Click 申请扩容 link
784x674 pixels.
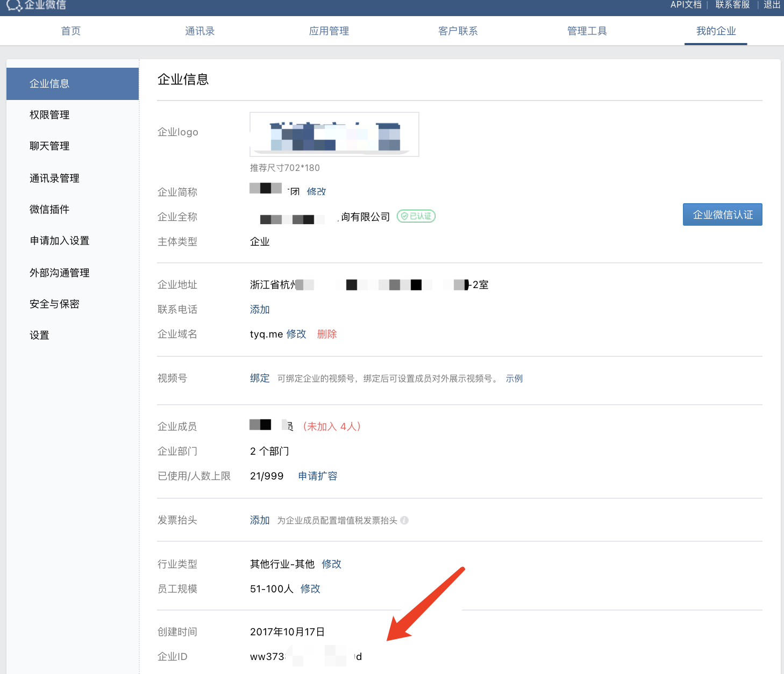click(318, 476)
